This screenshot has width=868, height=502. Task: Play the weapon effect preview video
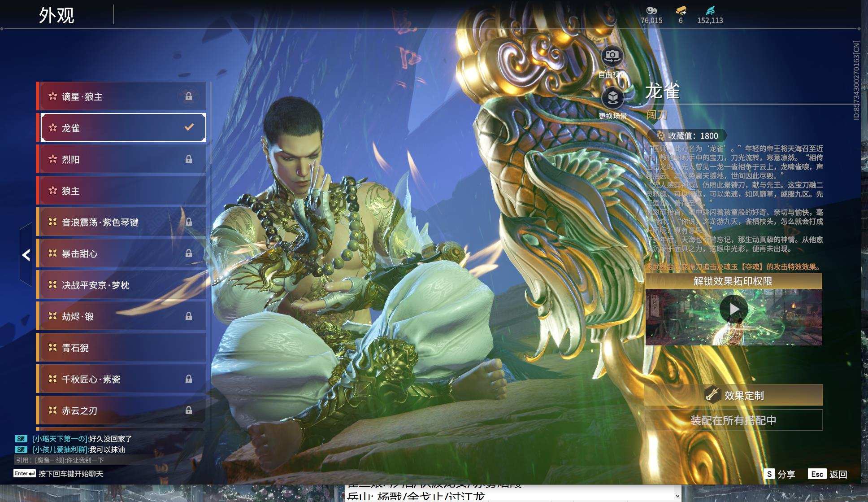pos(733,309)
